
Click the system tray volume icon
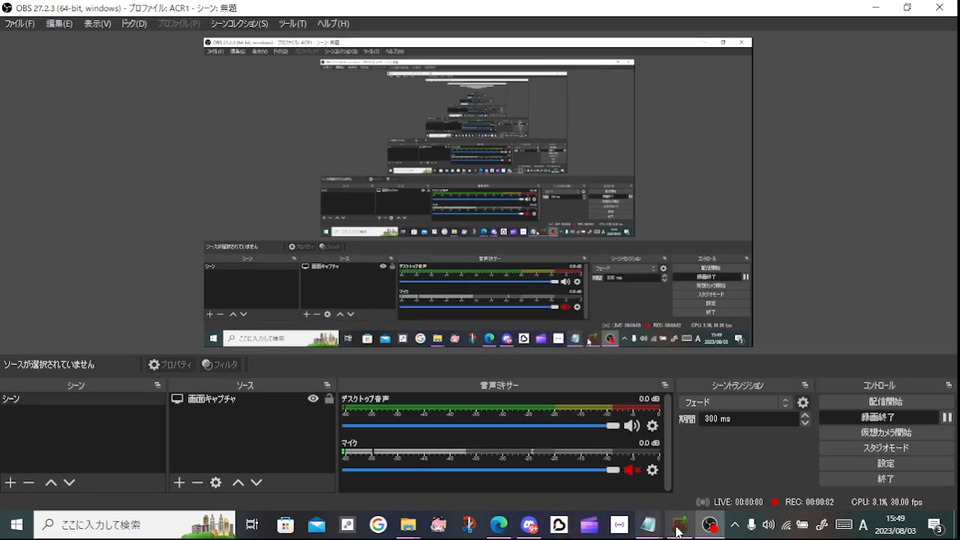[x=768, y=525]
